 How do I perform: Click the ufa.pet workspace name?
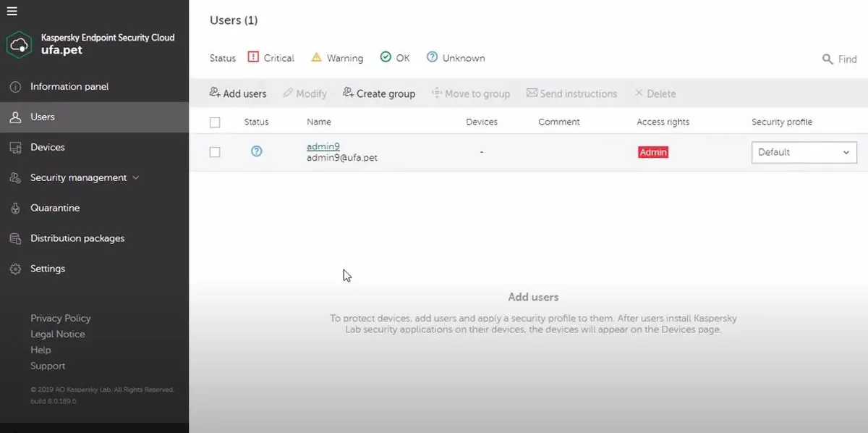pyautogui.click(x=61, y=51)
